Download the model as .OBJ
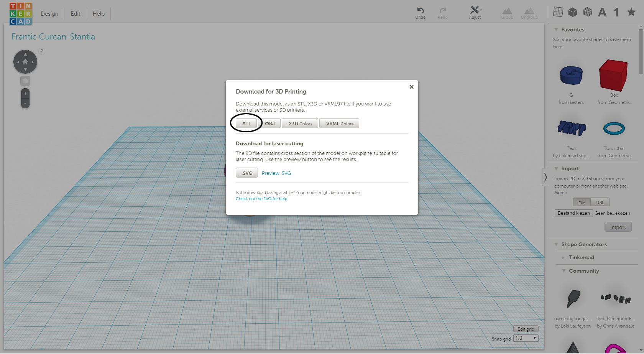Image resolution: width=644 pixels, height=354 pixels. 269,123
